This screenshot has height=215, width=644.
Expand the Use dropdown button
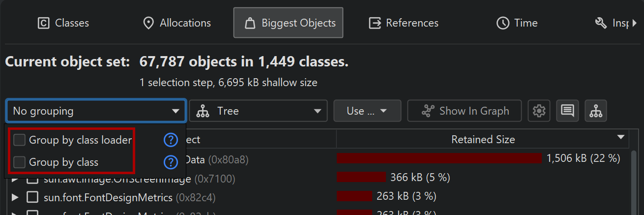(x=367, y=111)
